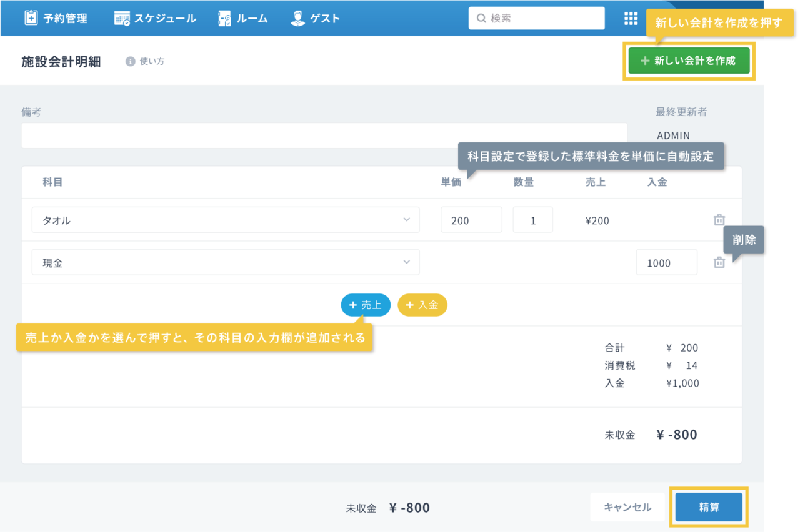The height and width of the screenshot is (532, 800).
Task: Click the 単価 field showing 200
Action: 471,220
